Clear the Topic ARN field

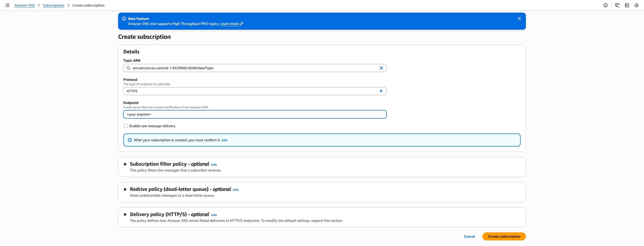click(381, 68)
